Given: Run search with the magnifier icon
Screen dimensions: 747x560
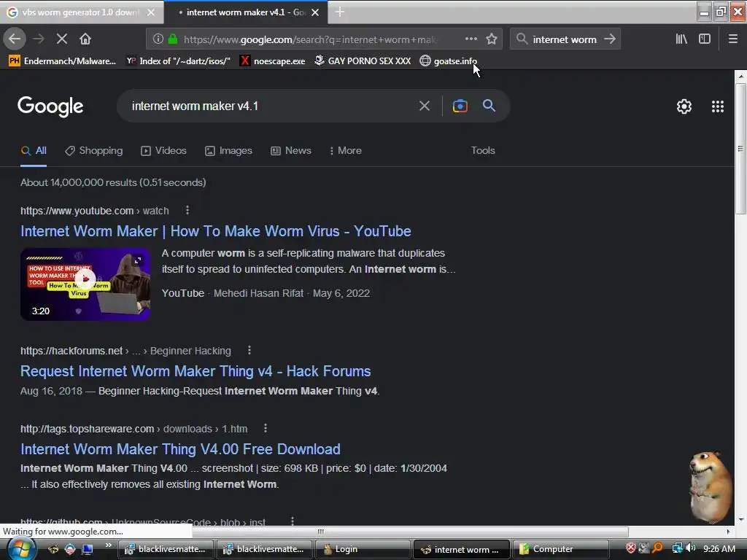Looking at the screenshot, I should [x=489, y=106].
